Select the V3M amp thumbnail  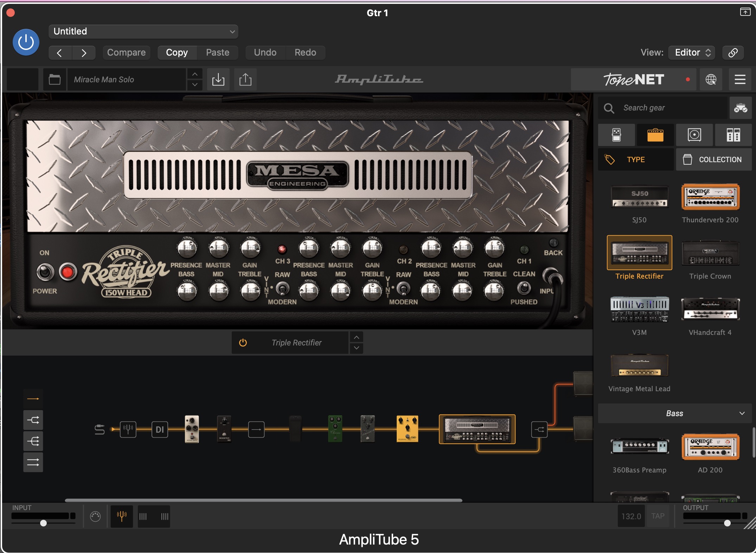point(640,310)
